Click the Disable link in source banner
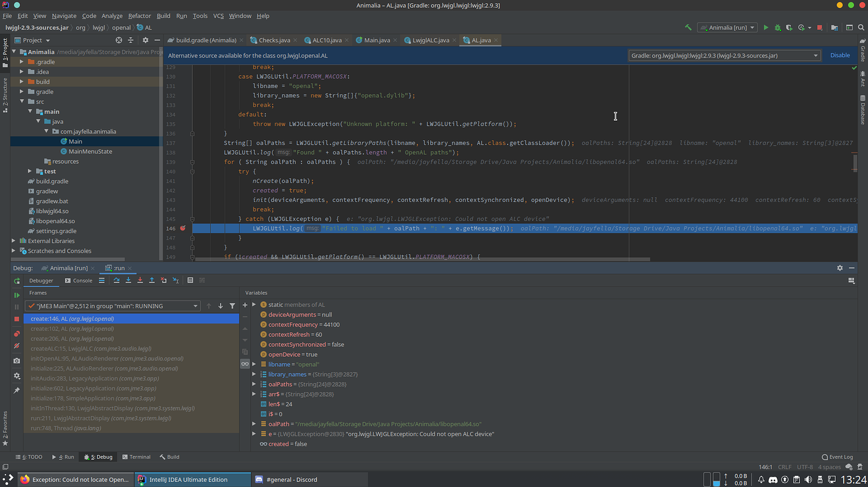 click(840, 55)
